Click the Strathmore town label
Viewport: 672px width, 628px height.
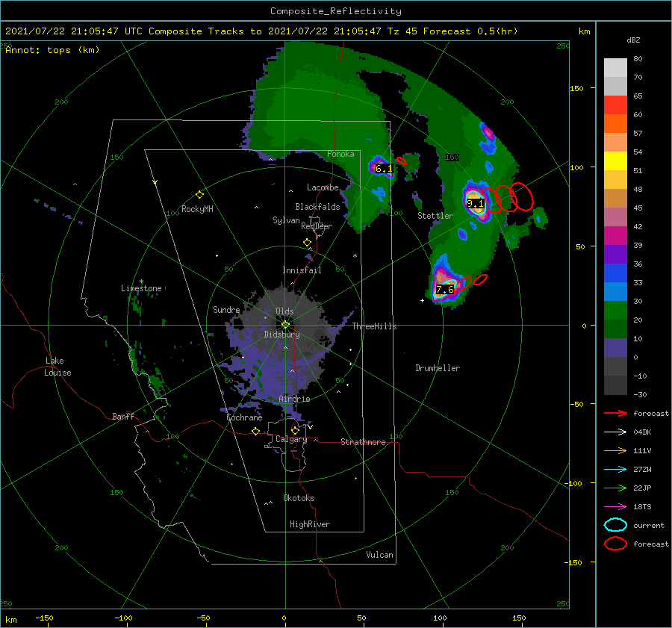click(x=363, y=442)
